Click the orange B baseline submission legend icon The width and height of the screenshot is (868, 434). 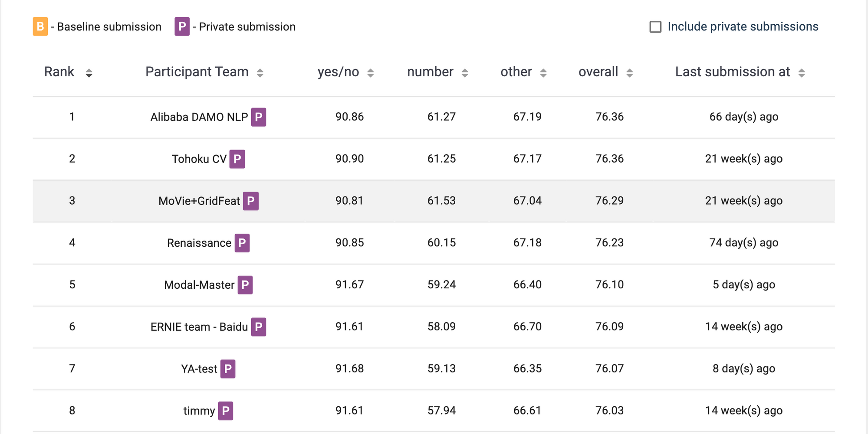click(x=40, y=26)
